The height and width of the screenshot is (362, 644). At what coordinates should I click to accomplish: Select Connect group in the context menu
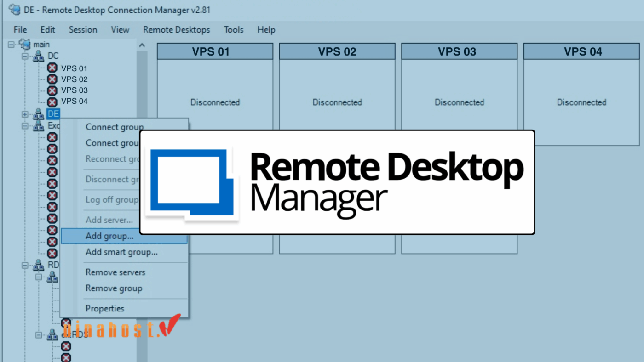pyautogui.click(x=115, y=127)
